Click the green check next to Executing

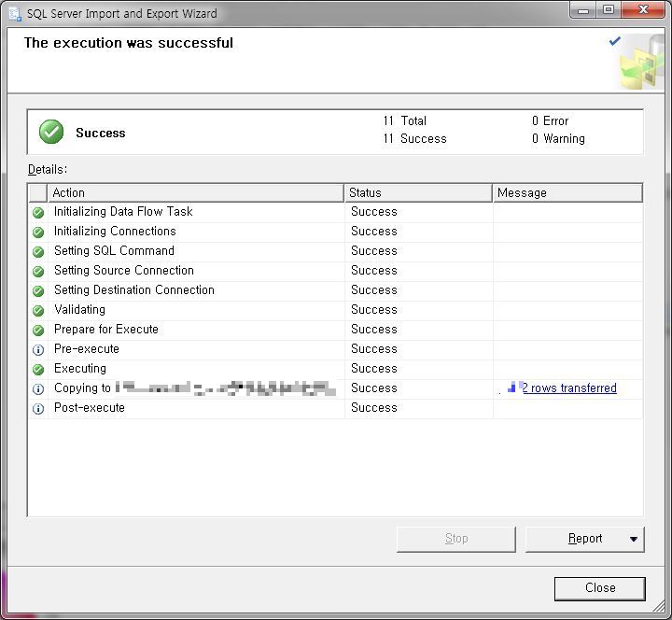[38, 369]
